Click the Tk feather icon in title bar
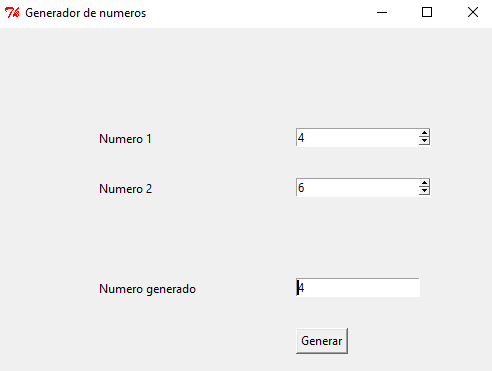This screenshot has width=492, height=371. tap(12, 13)
